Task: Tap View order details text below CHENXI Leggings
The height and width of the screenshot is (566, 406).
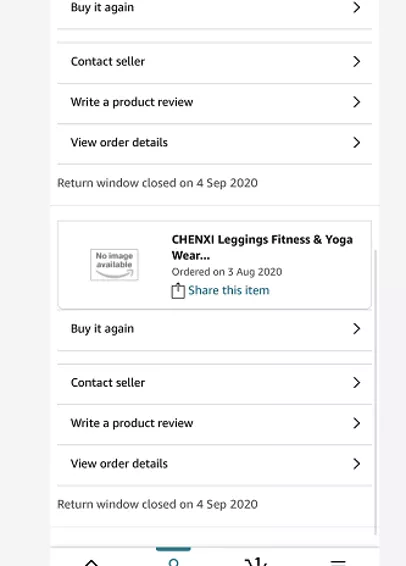Action: (x=119, y=463)
